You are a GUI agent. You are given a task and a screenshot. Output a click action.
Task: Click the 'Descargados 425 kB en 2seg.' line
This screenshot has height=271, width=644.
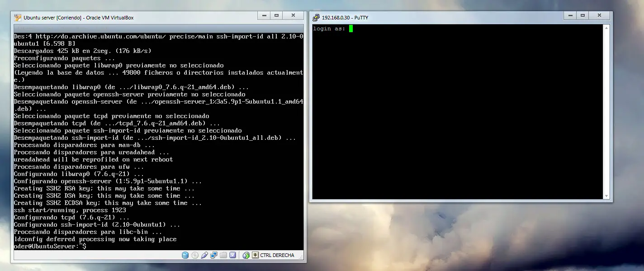tap(82, 51)
